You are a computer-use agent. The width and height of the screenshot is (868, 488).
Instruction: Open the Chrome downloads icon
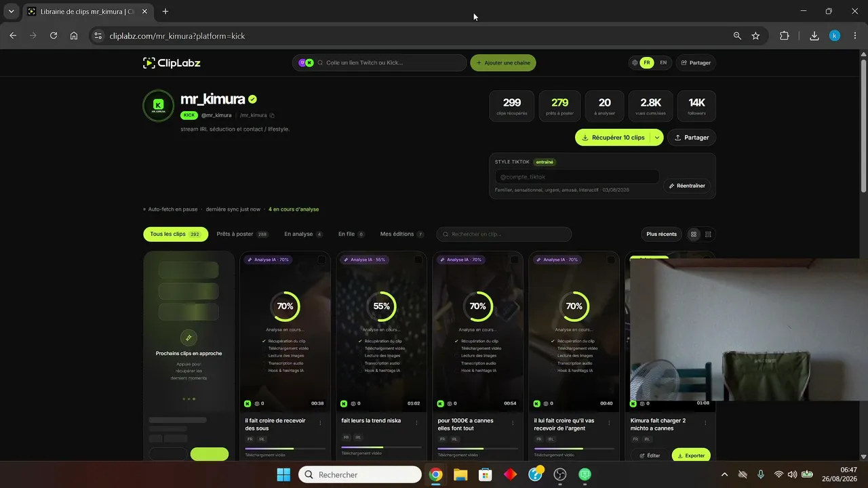814,36
